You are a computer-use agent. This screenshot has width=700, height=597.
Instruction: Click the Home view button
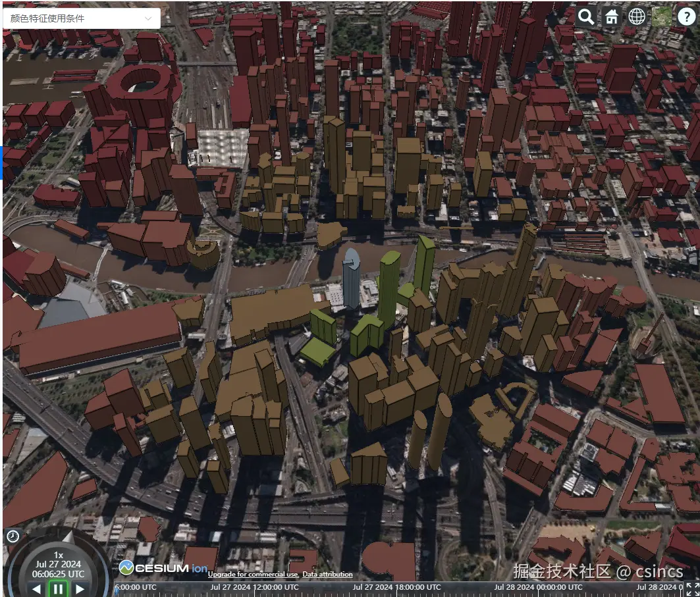pos(611,17)
